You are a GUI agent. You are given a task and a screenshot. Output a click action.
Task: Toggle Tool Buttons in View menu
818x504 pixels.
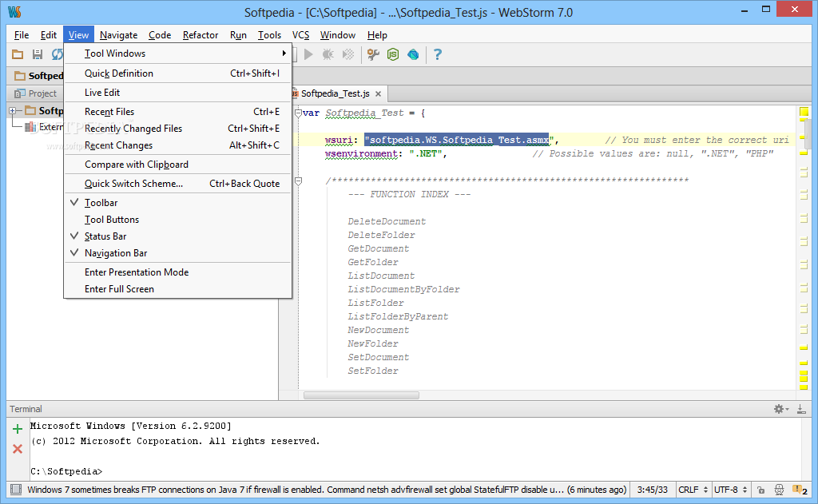[x=177, y=220]
